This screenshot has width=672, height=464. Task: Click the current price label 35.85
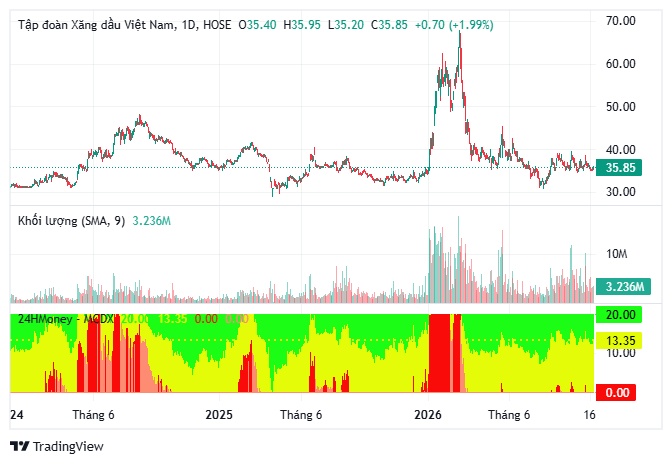[x=620, y=168]
